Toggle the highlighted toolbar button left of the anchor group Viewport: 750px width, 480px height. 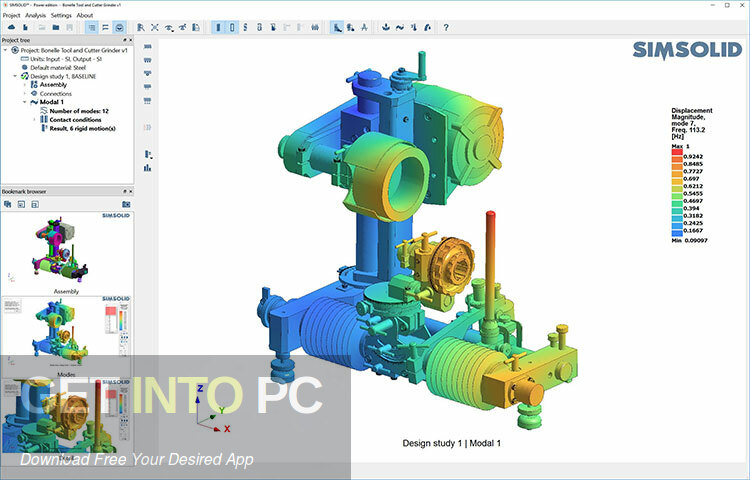pos(337,28)
